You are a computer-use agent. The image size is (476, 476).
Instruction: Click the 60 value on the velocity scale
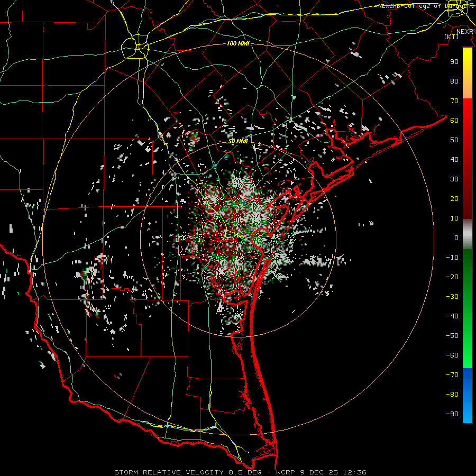454,120
